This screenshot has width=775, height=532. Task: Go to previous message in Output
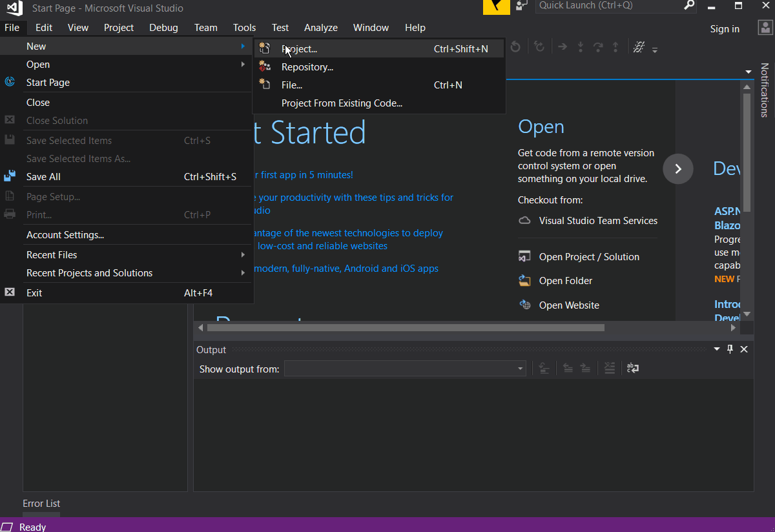(x=568, y=368)
